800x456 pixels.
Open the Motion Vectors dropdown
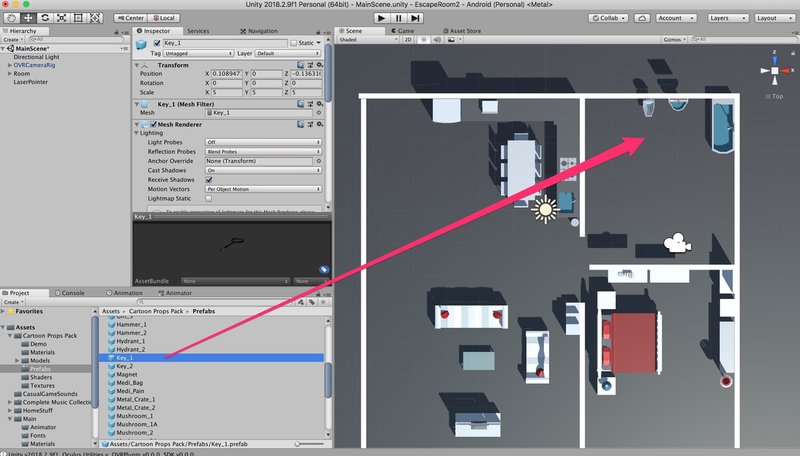(x=263, y=189)
